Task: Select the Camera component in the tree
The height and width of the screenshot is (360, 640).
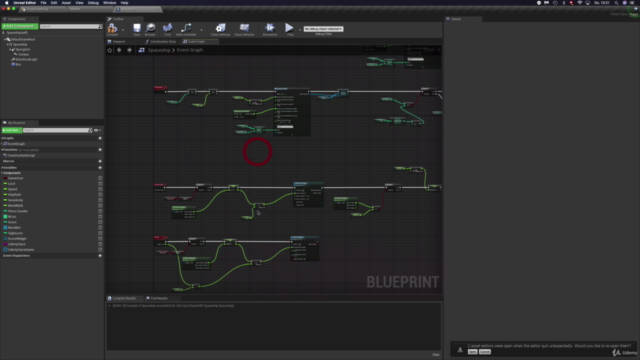Action: 23,54
